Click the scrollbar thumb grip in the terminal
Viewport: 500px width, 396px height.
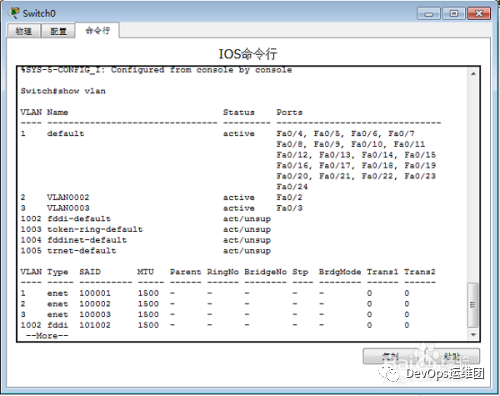click(x=473, y=305)
